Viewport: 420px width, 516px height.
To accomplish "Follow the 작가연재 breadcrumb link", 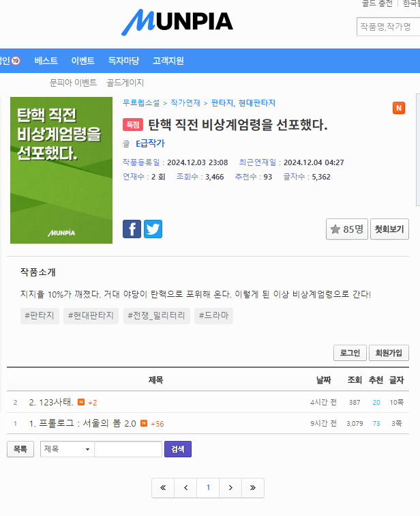I will pyautogui.click(x=185, y=103).
